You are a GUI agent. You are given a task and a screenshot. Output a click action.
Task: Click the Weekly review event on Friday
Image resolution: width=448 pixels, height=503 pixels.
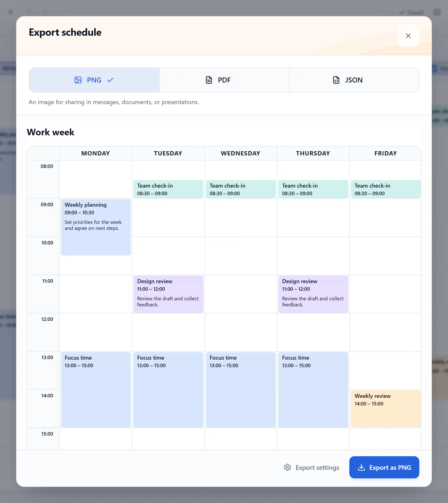click(386, 409)
